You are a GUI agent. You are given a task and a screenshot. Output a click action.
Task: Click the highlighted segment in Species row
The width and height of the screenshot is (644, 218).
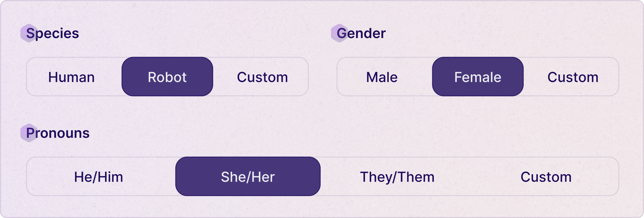167,77
